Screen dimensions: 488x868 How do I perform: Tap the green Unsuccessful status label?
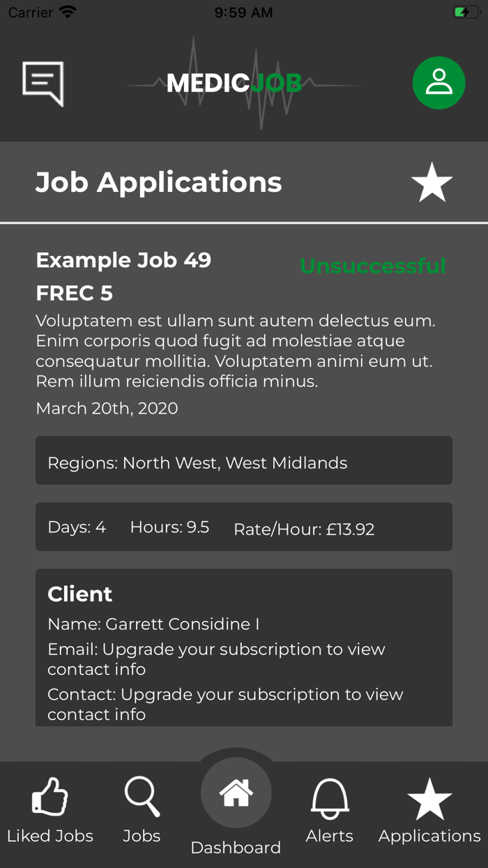372,266
